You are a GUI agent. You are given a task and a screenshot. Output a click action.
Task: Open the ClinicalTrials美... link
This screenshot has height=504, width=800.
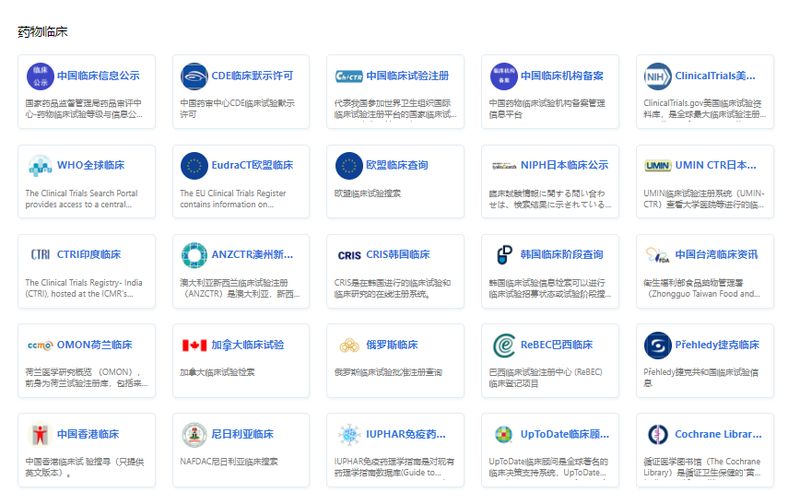(x=715, y=75)
